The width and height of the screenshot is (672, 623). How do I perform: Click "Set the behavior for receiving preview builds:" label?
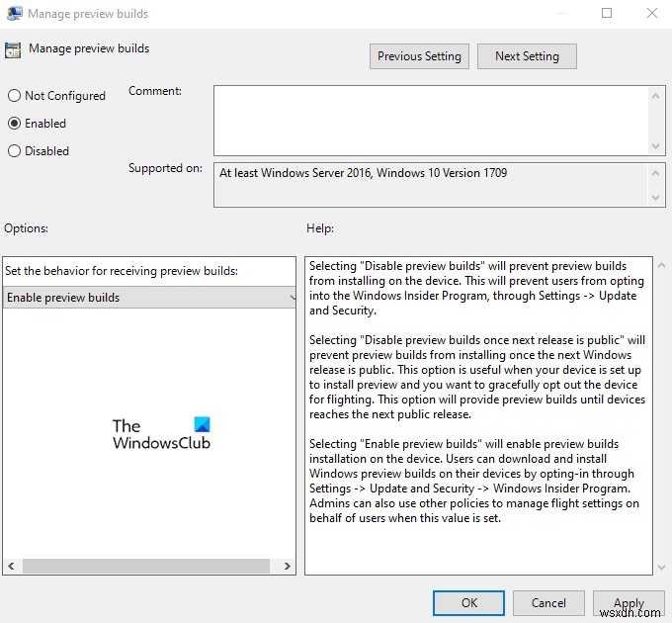(x=122, y=271)
